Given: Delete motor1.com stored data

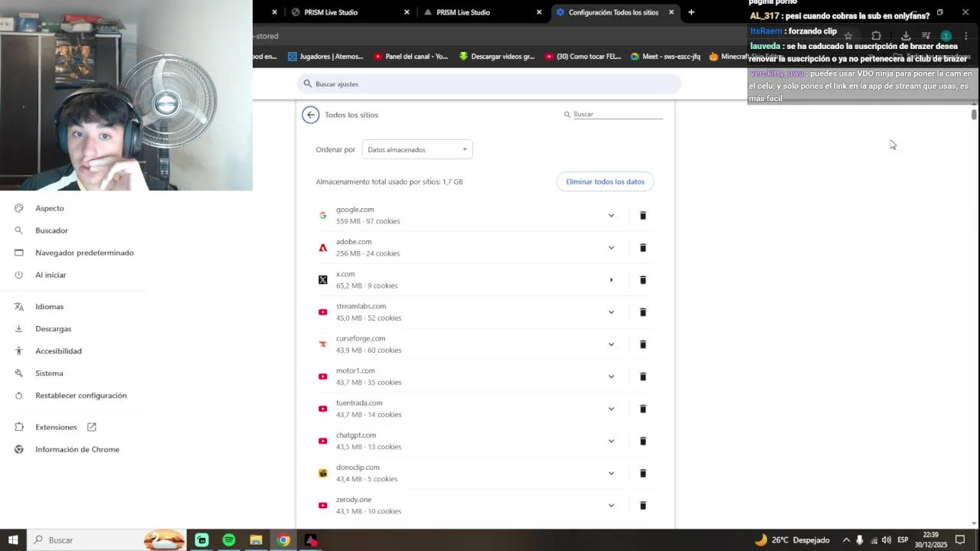Looking at the screenshot, I should 643,377.
